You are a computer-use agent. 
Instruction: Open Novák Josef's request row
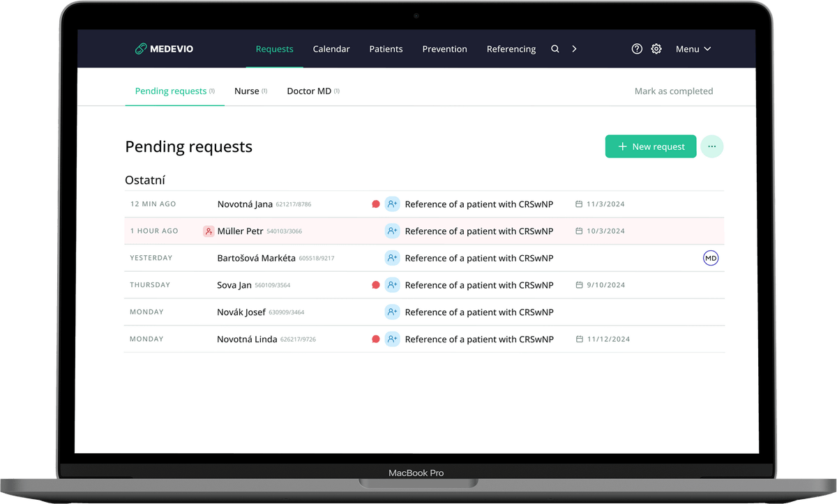pos(241,312)
